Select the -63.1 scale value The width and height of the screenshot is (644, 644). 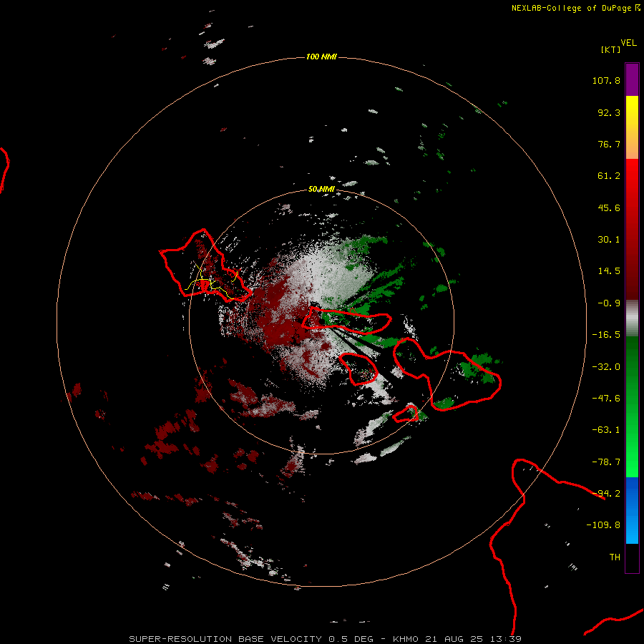pos(606,430)
